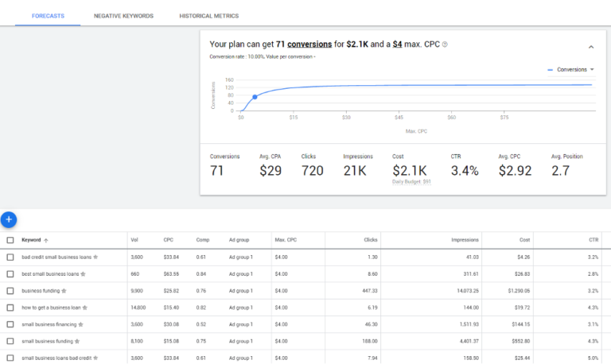Edit Max. CPC $4.00 for small business financing
Viewport: 611px width, 364px height.
281,324
